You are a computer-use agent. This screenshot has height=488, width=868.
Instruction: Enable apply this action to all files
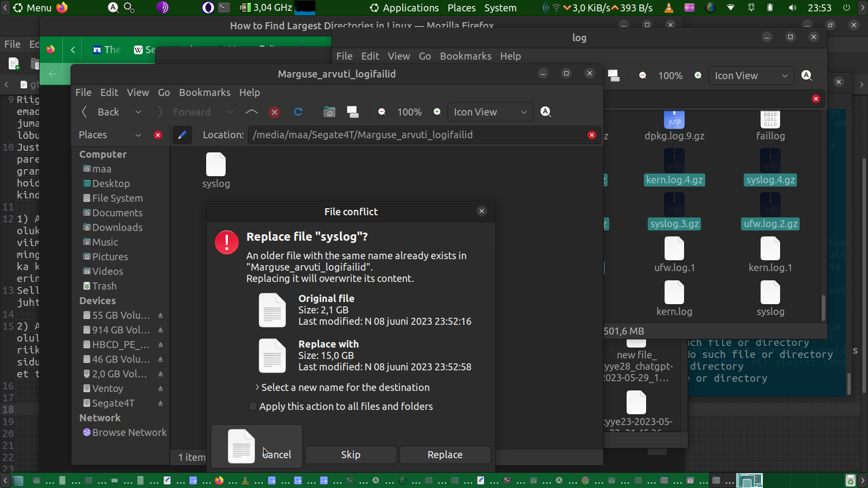point(252,406)
